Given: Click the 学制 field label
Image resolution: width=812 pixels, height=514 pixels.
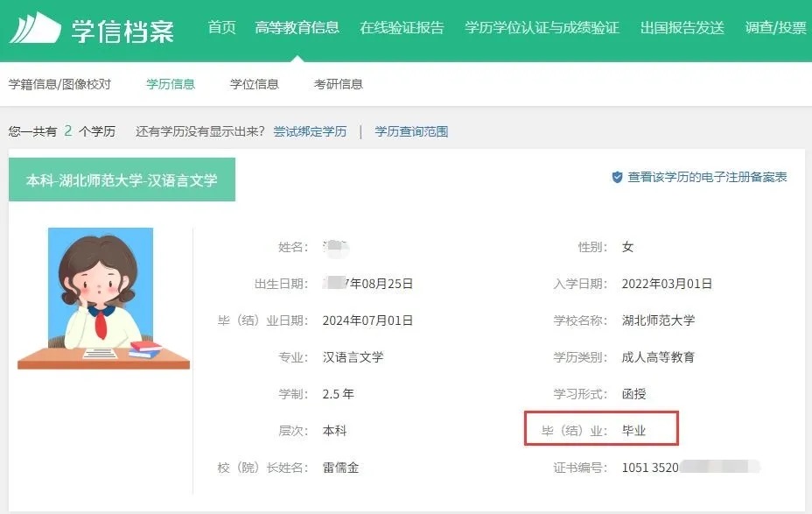Looking at the screenshot, I should pos(293,394).
